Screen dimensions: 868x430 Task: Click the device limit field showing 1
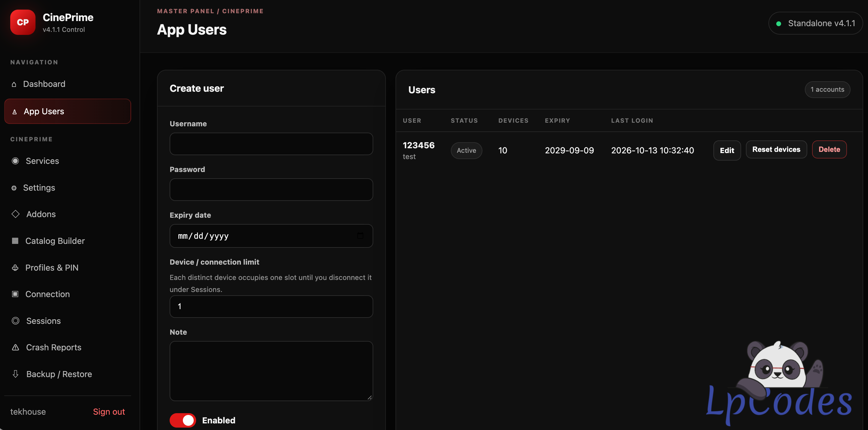271,307
